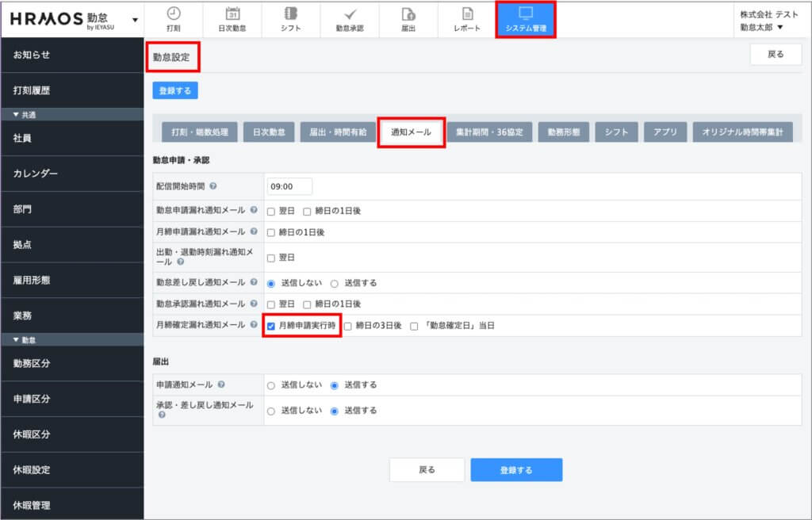Click the 配信開始時間 time input field
The width and height of the screenshot is (812, 520).
(x=289, y=187)
